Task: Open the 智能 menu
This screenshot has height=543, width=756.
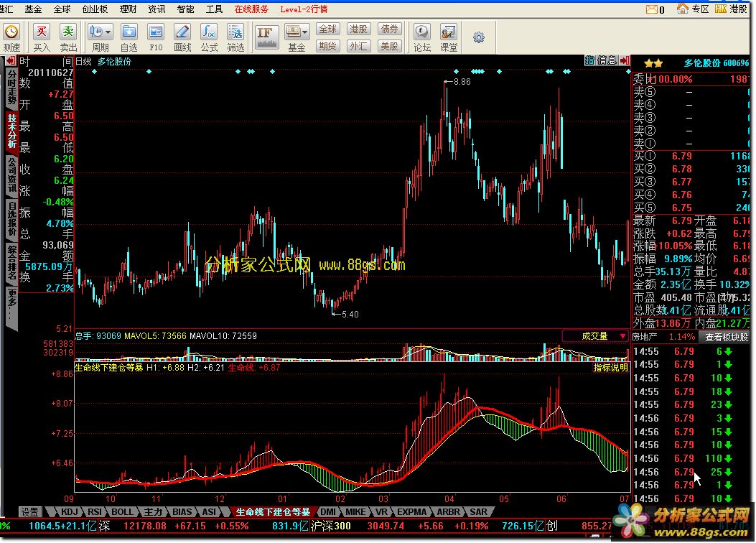Action: click(186, 9)
